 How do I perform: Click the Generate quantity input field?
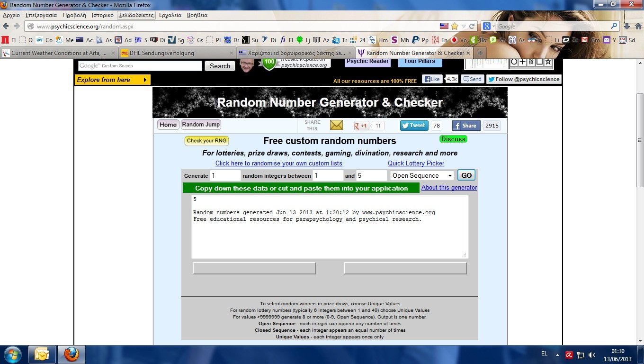225,175
